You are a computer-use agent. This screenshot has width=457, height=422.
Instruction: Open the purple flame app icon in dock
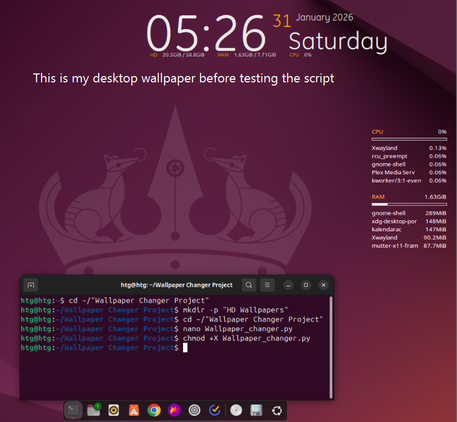tap(174, 410)
